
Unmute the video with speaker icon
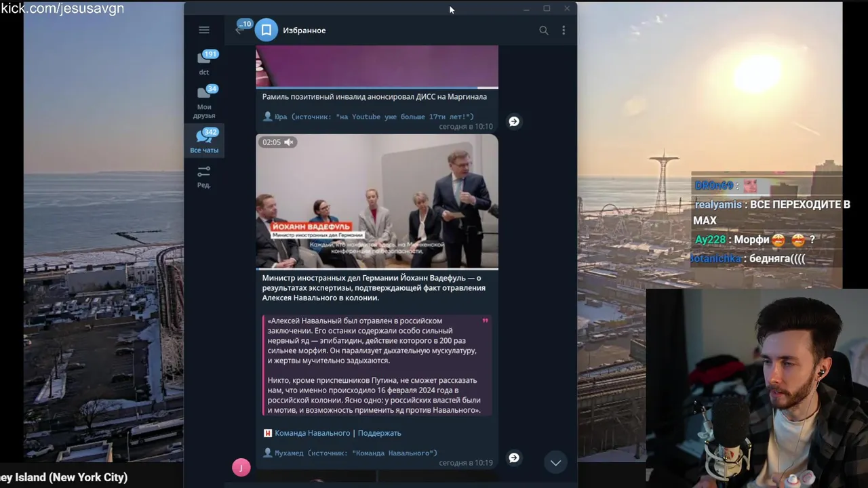tap(289, 142)
